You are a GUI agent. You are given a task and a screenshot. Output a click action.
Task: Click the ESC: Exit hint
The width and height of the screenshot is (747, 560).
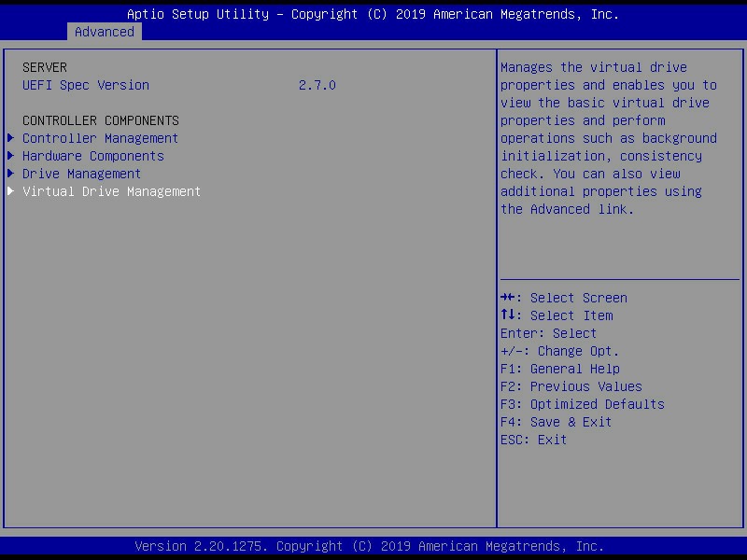pos(533,439)
